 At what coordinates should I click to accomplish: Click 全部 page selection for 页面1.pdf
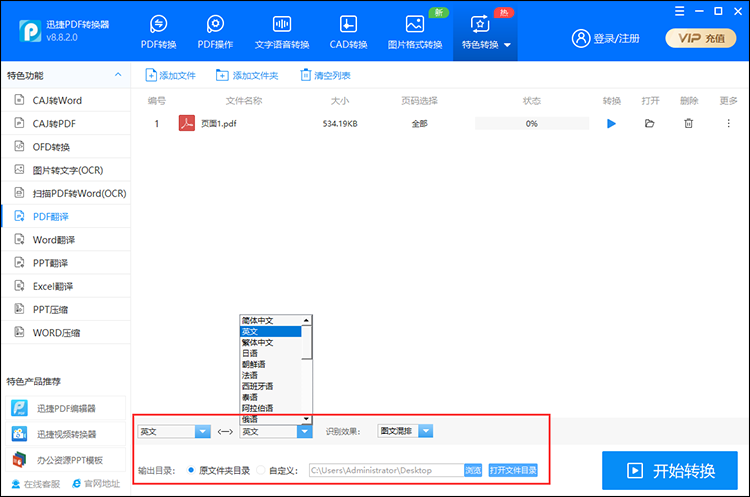pyautogui.click(x=419, y=124)
